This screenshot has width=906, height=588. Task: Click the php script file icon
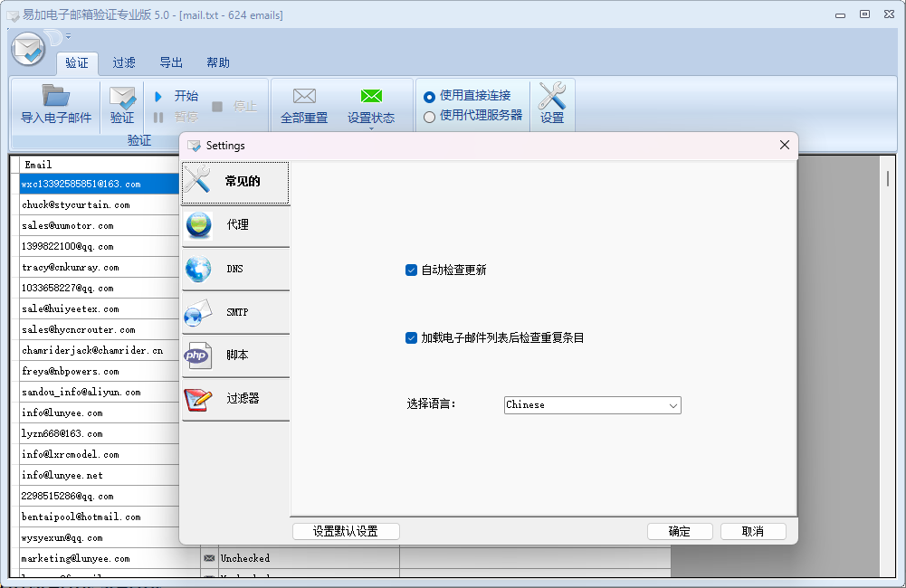pos(198,356)
